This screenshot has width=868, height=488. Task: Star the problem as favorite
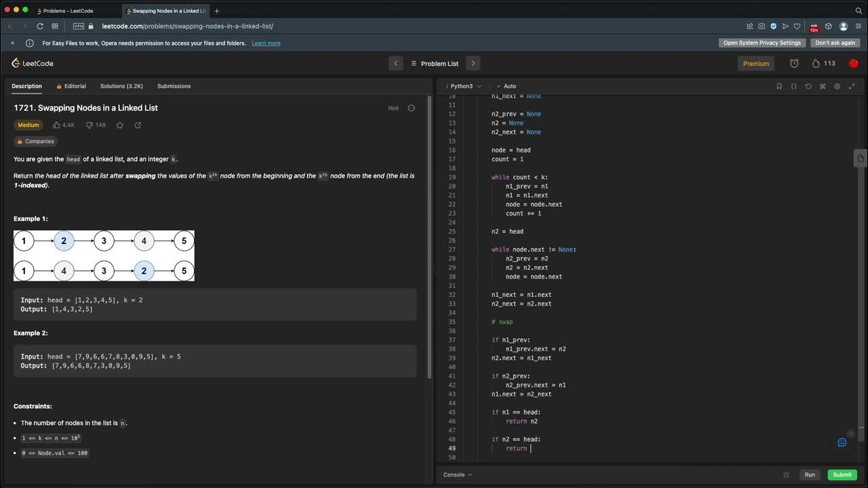[120, 125]
